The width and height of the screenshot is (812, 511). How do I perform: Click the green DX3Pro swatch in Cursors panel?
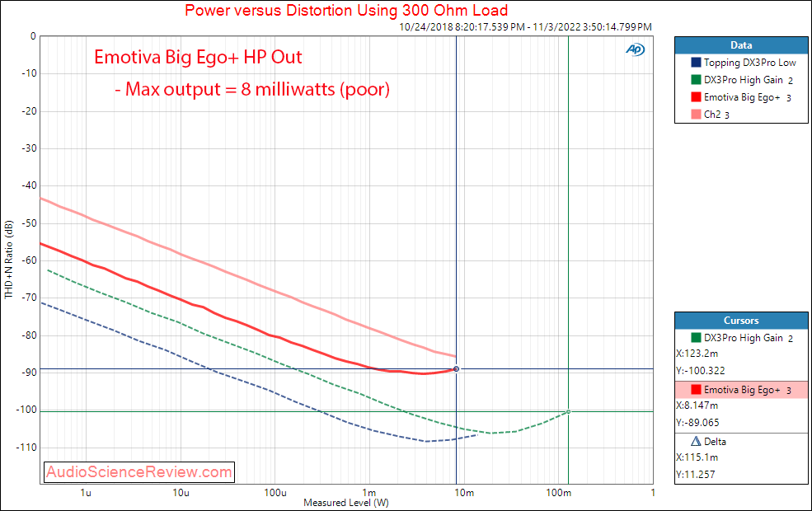(696, 338)
